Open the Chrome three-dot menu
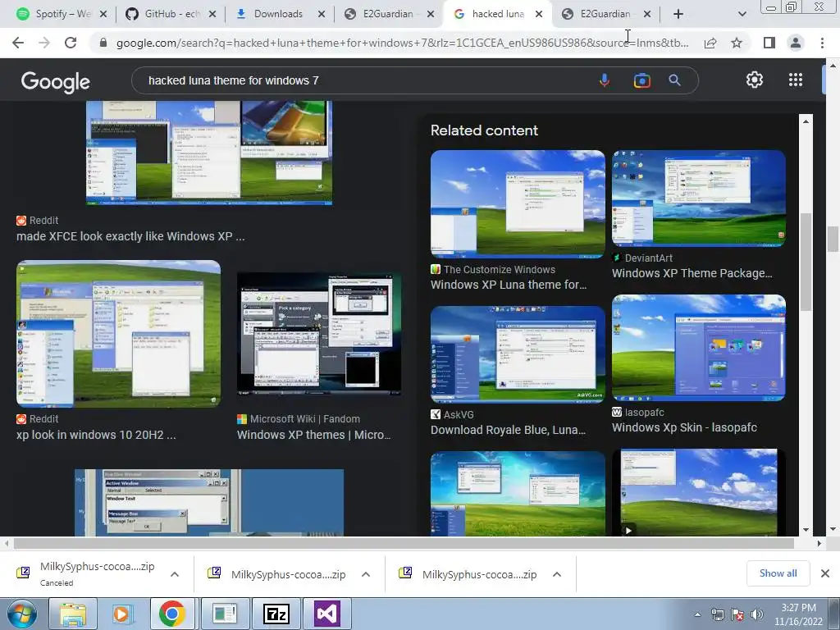 point(822,43)
